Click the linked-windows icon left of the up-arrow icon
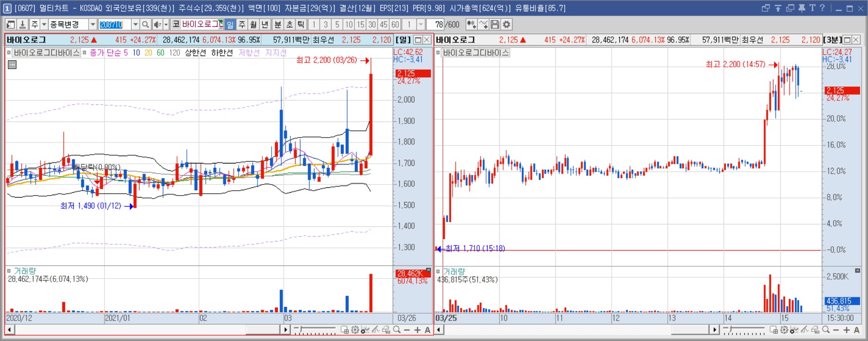Image resolution: width=868 pixels, height=341 pixels. [x=766, y=8]
